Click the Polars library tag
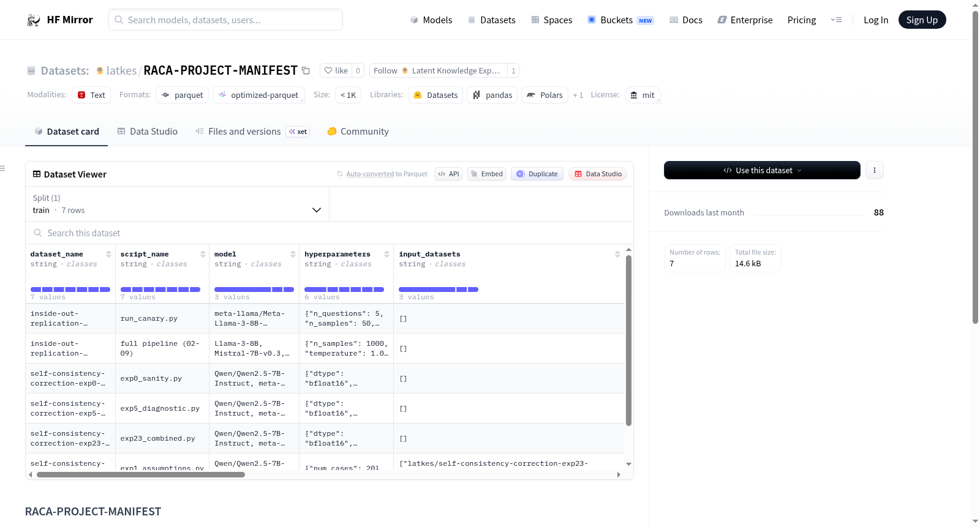Screen dimensions: 980x527 545,95
